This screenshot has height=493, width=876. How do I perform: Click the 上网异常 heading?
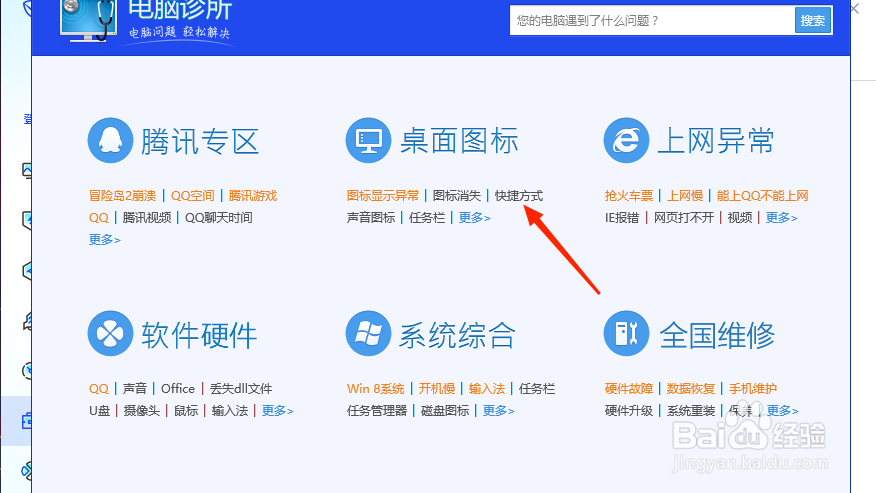[x=716, y=141]
